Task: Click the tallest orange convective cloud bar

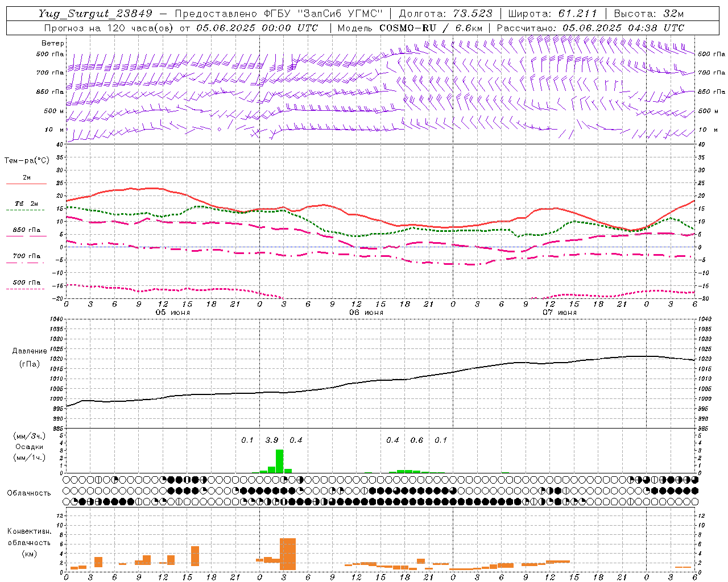Action: (x=288, y=554)
